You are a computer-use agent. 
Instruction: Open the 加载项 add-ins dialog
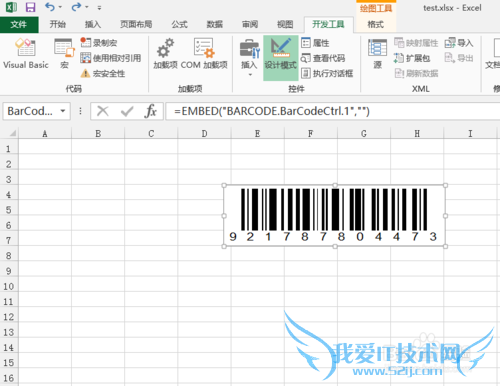165,53
